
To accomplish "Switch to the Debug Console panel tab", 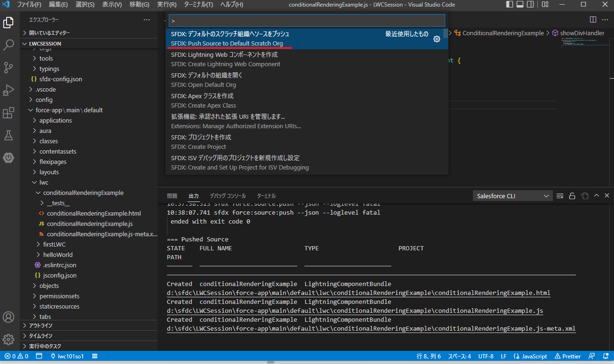I will point(228,196).
